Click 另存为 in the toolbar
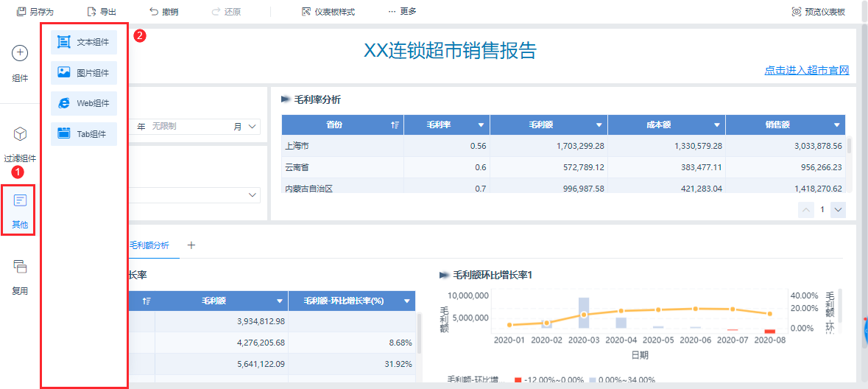 (x=35, y=12)
